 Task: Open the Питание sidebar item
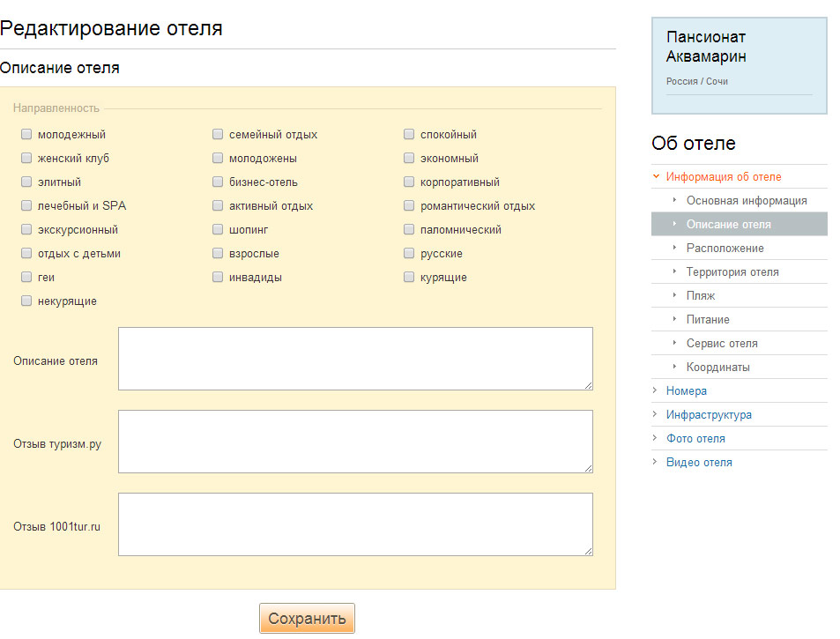click(708, 319)
